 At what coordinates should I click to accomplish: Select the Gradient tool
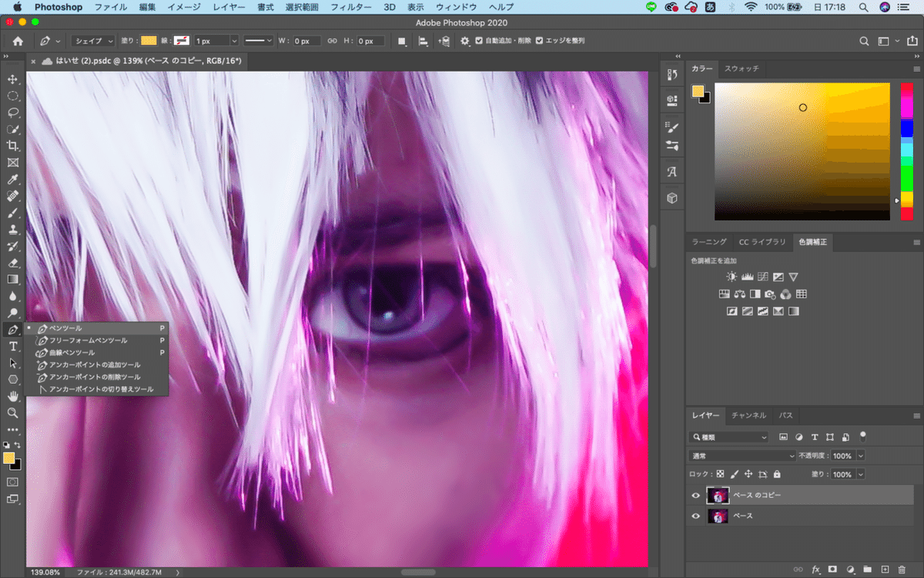point(12,280)
